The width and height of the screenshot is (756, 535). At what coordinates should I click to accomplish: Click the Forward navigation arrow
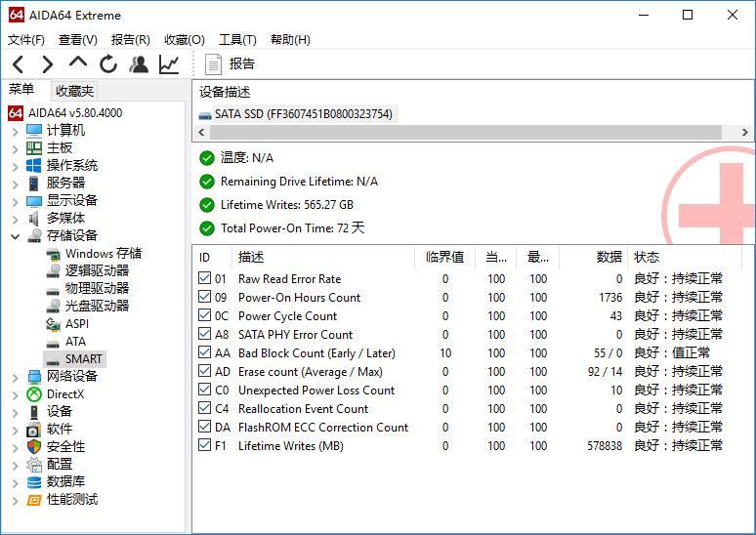[47, 64]
